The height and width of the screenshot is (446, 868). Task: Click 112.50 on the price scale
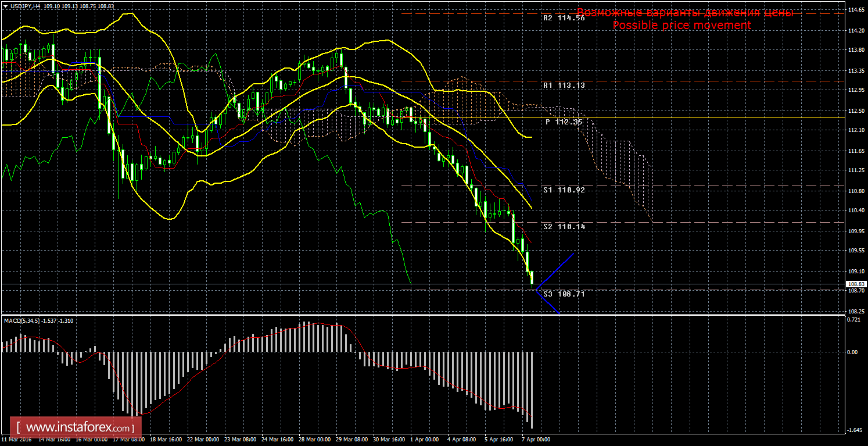(x=855, y=110)
